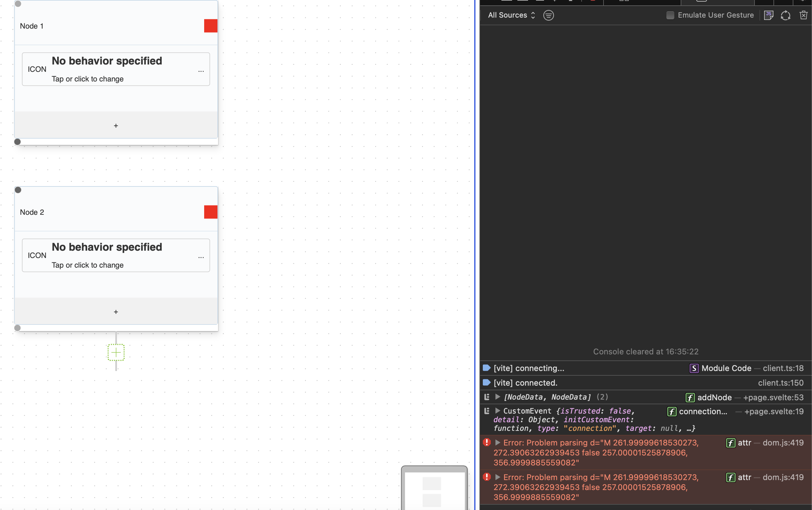Expand the CustomEvent console entry
The image size is (812, 510).
pyautogui.click(x=497, y=411)
